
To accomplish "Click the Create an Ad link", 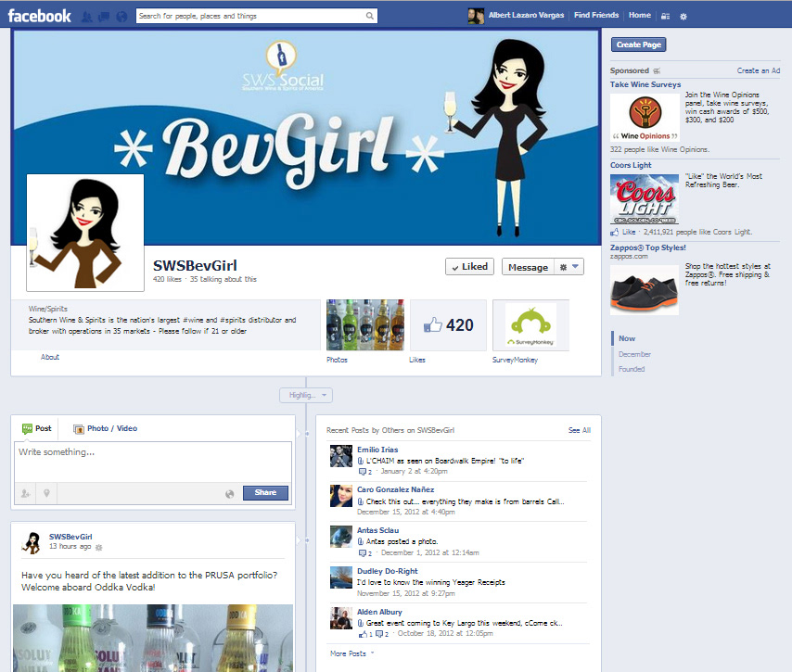I will click(759, 70).
